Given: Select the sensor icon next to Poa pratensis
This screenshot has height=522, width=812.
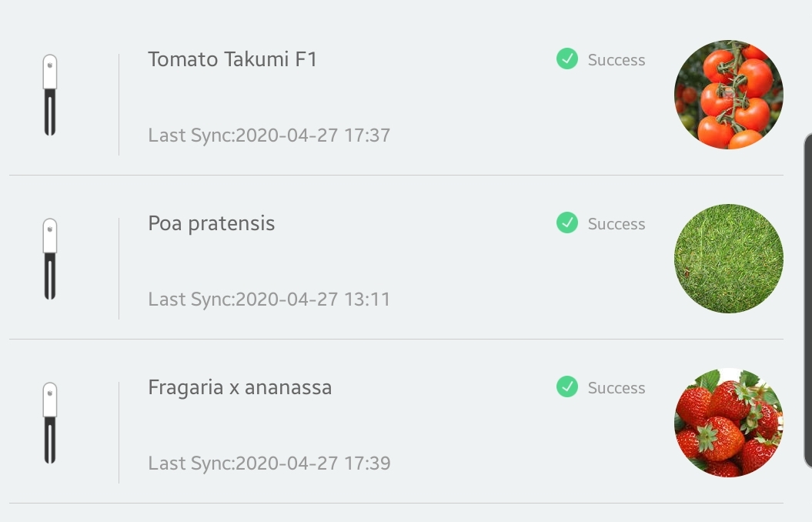Looking at the screenshot, I should point(50,259).
